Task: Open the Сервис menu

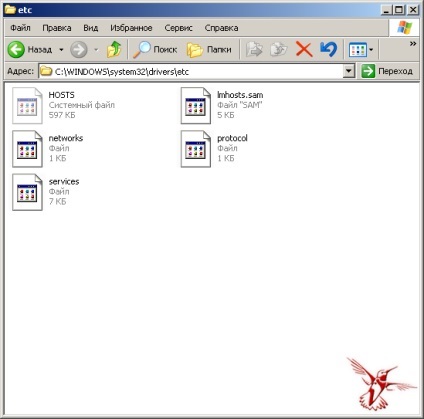Action: 178,28
